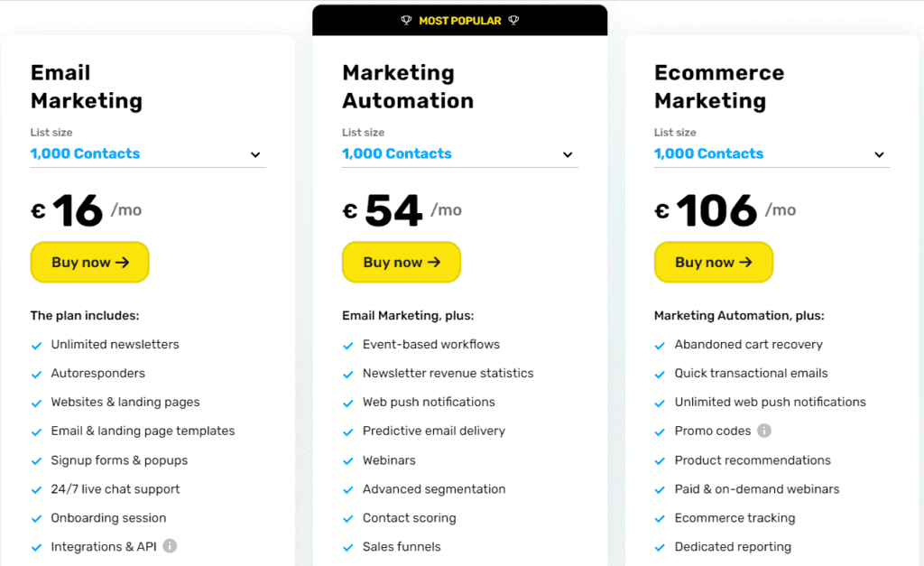The image size is (924, 566).
Task: Click the checkmark next to Sales funnels
Action: [x=348, y=548]
